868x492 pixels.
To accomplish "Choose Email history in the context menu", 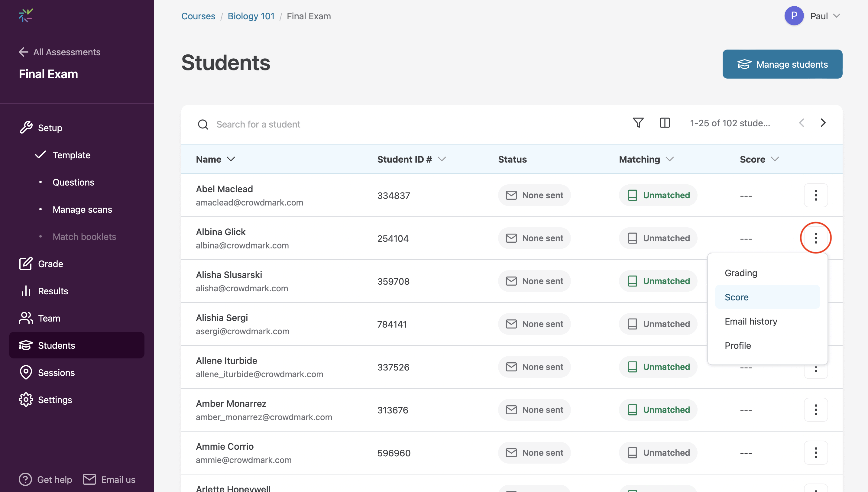I will [751, 321].
